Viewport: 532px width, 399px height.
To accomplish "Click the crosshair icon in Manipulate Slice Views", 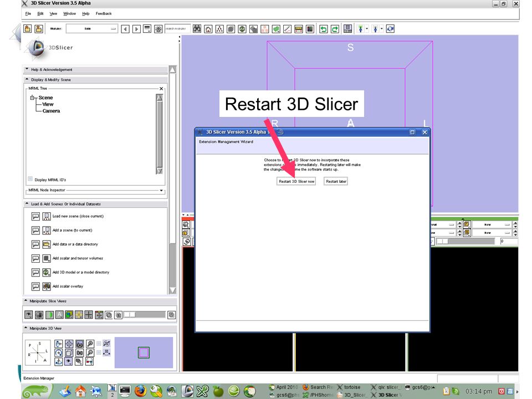I will (89, 315).
